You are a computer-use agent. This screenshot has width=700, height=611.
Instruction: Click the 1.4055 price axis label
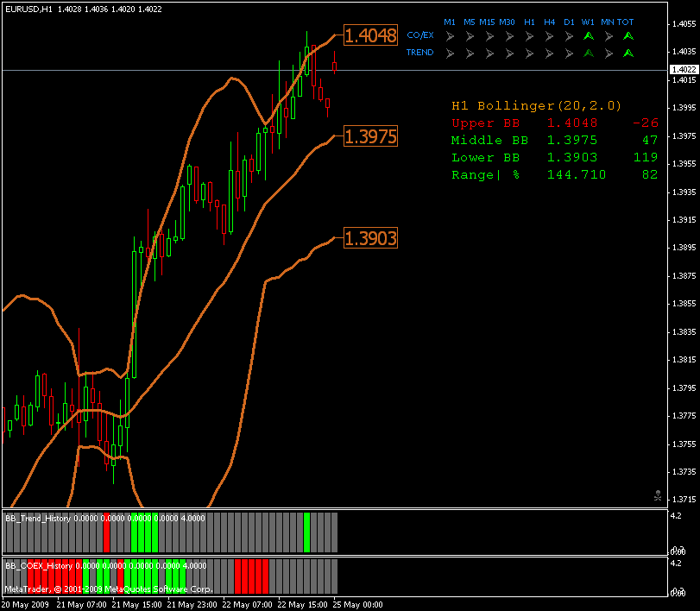point(684,24)
